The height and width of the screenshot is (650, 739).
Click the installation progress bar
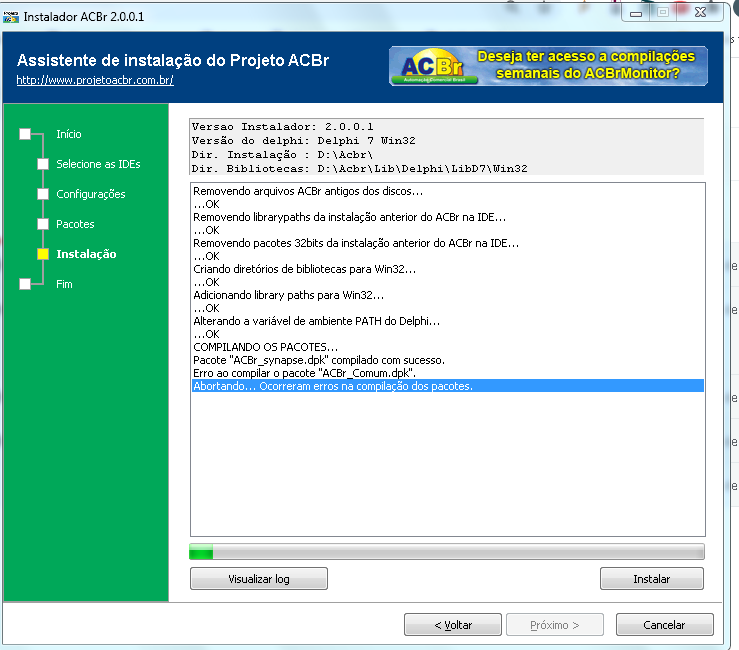coord(447,551)
